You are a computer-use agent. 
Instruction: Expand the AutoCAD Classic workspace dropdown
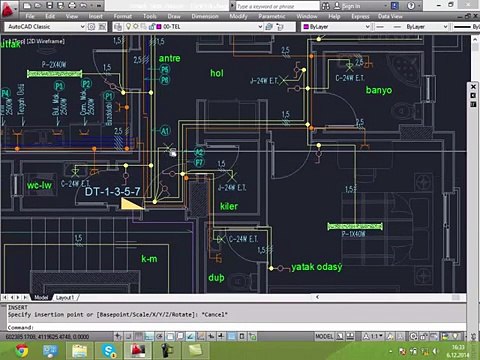82,27
